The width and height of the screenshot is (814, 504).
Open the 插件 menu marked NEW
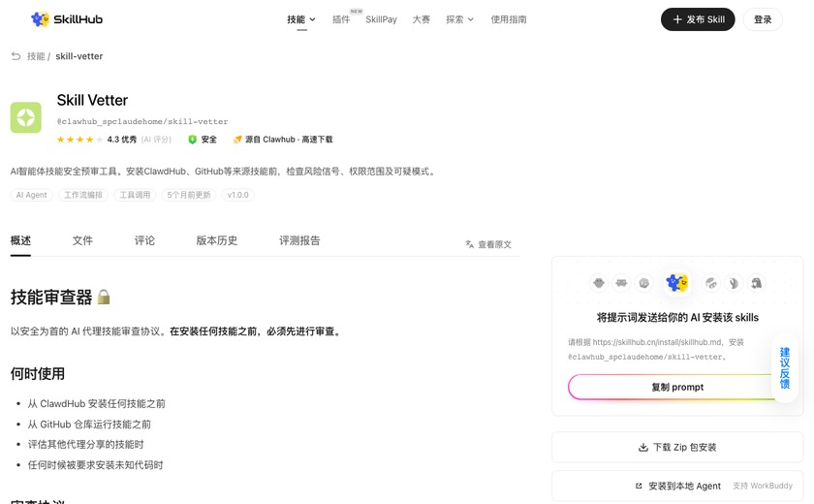(x=341, y=19)
